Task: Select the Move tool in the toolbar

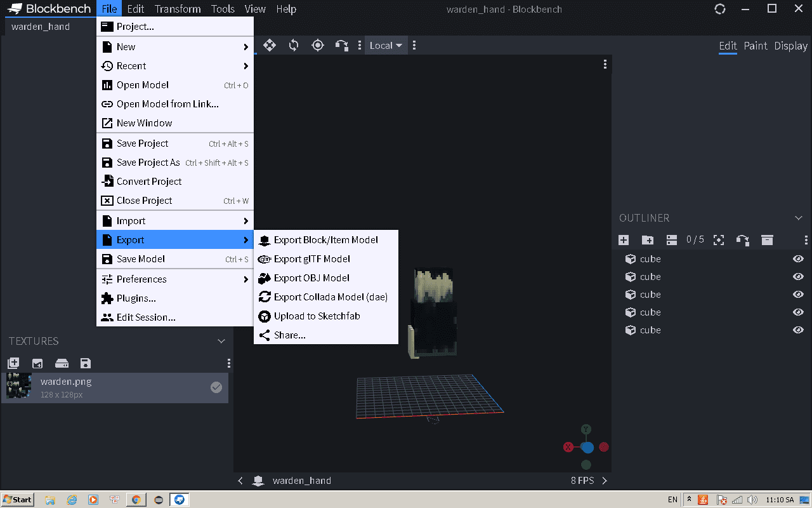Action: pos(270,45)
